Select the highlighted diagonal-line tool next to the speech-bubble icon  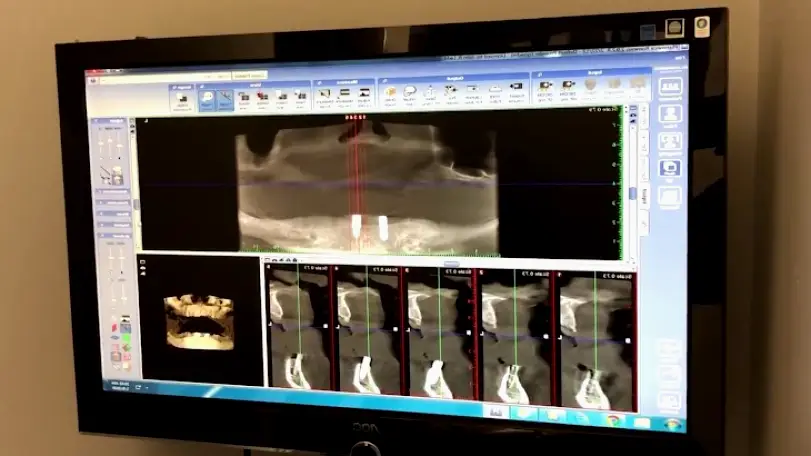[225, 100]
